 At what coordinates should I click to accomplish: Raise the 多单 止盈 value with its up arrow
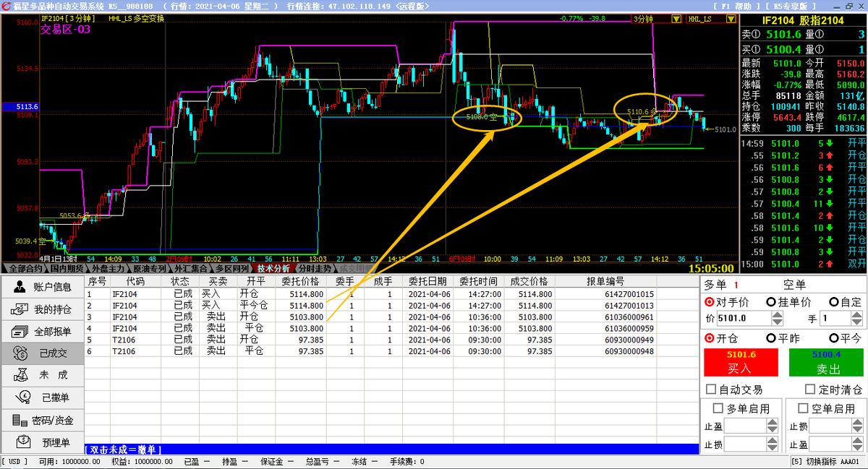click(x=773, y=422)
